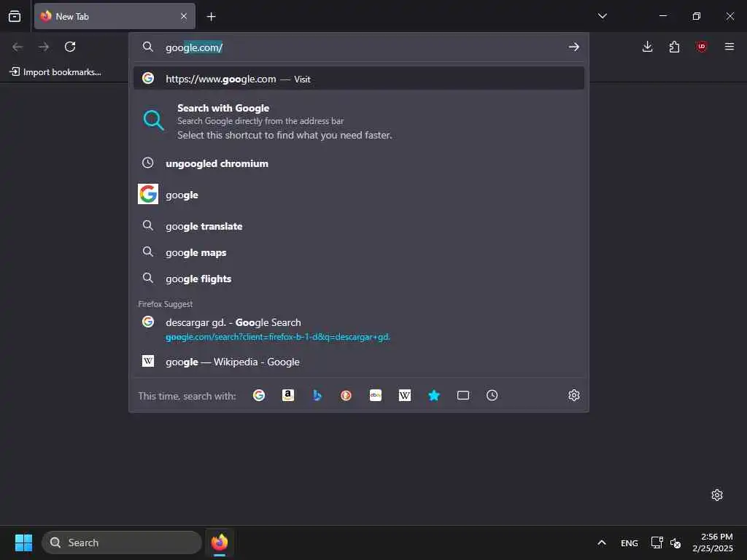The width and height of the screenshot is (747, 560).
Task: Open the Extensions puzzle icon
Action: [674, 47]
